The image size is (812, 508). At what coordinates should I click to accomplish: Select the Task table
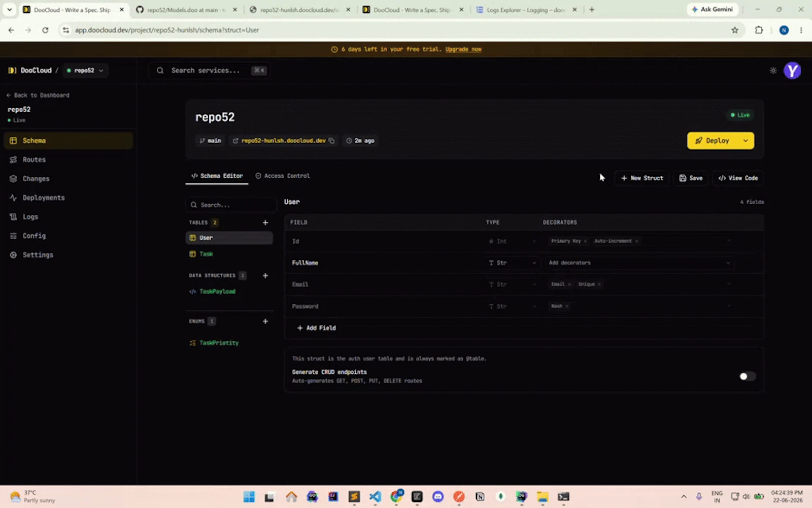click(x=229, y=254)
